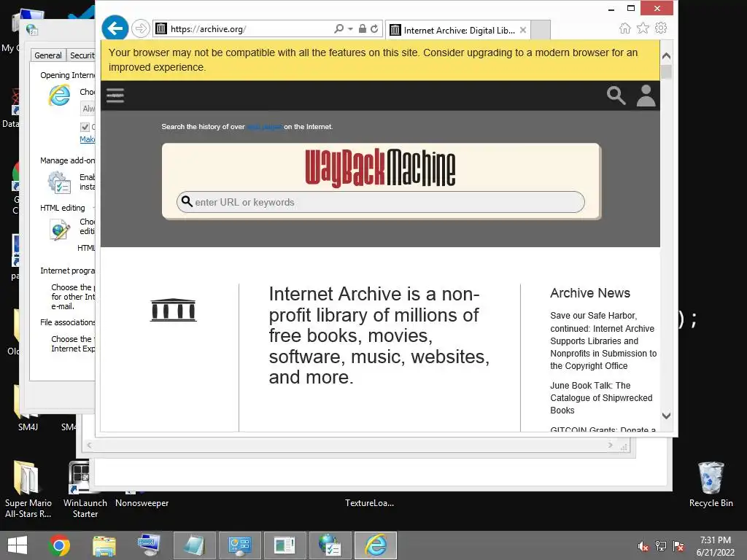Image resolution: width=747 pixels, height=560 pixels.
Task: Click the refresh icon in address bar
Action: [374, 28]
